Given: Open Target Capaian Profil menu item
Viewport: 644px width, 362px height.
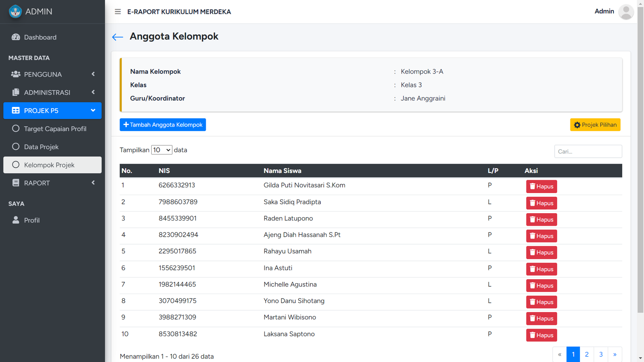Looking at the screenshot, I should (55, 129).
